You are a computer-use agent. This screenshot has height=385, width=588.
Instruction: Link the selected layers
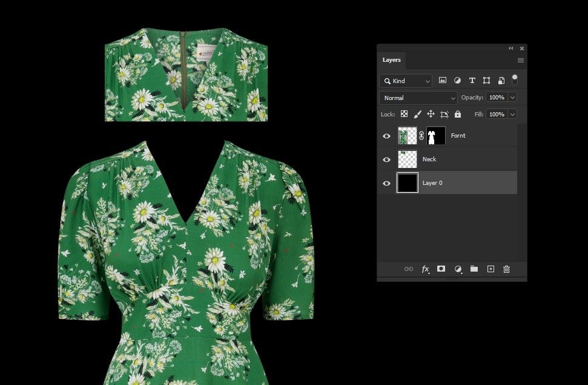click(409, 269)
